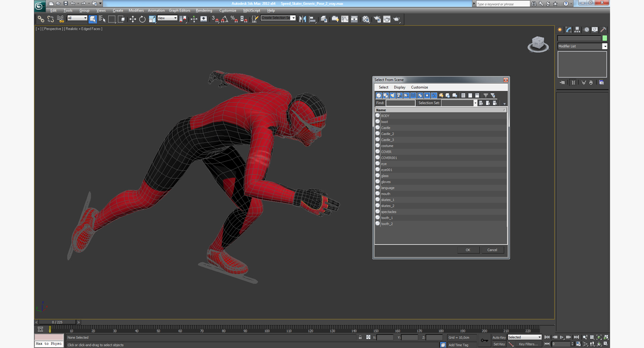Viewport: 644px width, 348px height.
Task: Open MAXScript menu
Action: 252,10
